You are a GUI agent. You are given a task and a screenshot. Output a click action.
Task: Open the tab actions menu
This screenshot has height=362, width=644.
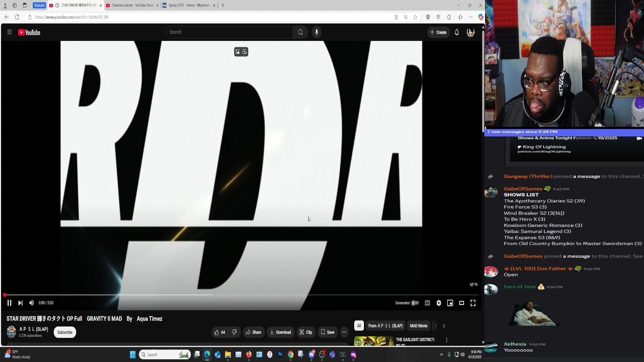pyautogui.click(x=24, y=5)
